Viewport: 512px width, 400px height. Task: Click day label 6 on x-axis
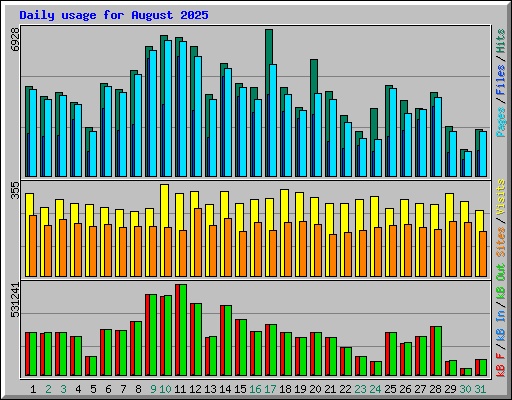point(108,389)
